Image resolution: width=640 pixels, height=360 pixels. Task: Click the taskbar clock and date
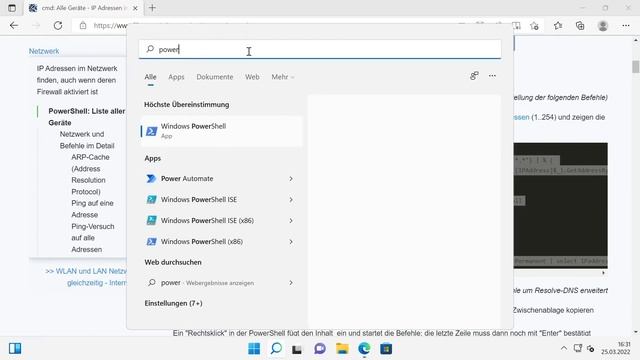[x=616, y=348]
